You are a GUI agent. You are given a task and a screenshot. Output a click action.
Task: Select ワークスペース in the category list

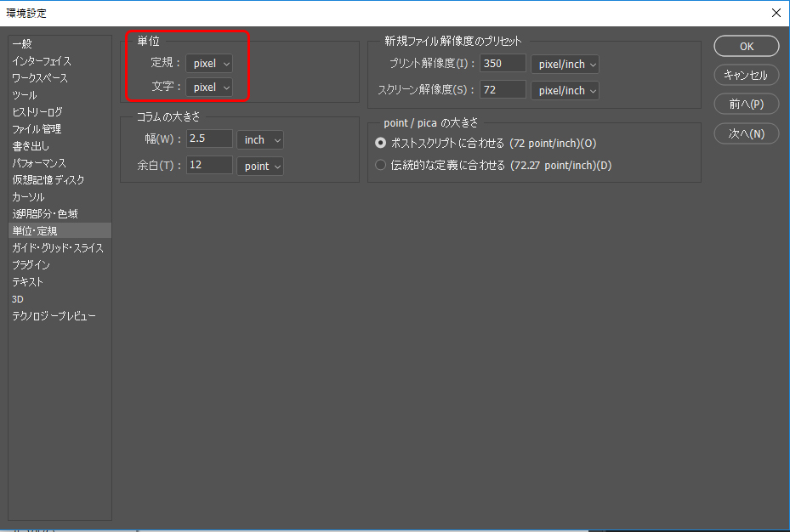pos(60,78)
